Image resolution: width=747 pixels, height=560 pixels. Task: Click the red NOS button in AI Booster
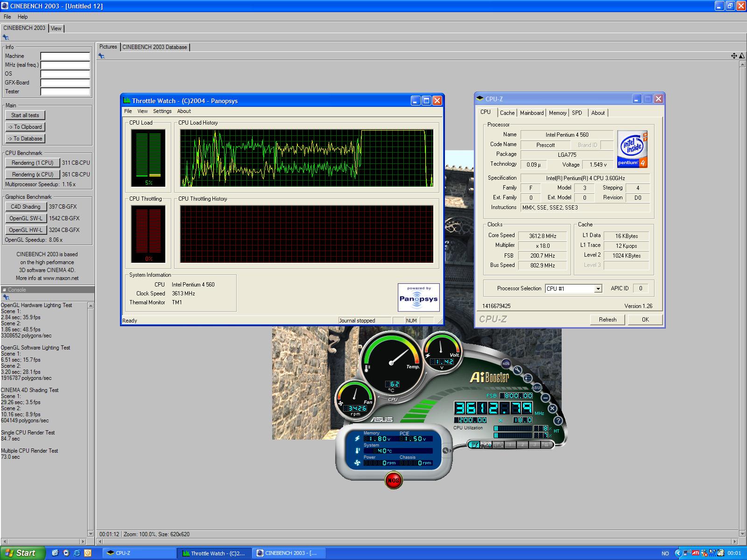(x=393, y=480)
